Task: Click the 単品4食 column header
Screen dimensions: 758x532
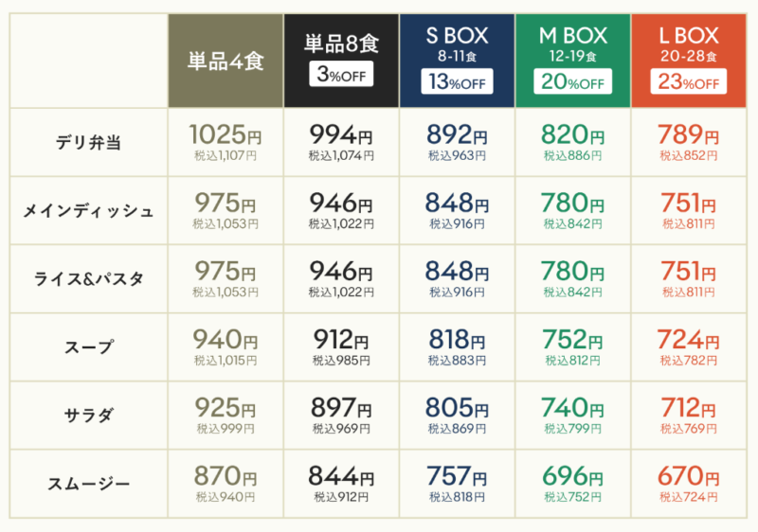Action: point(226,61)
